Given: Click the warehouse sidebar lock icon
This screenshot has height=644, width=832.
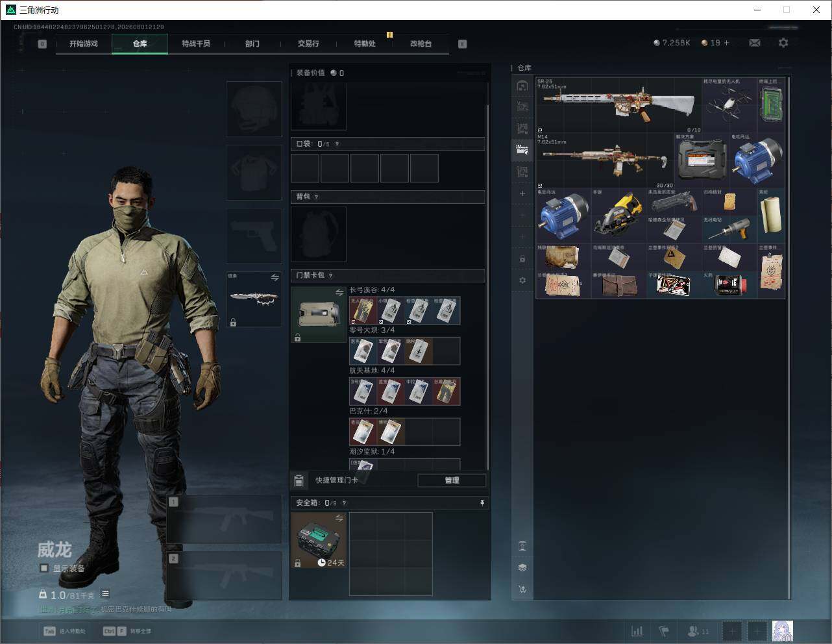Looking at the screenshot, I should point(522,259).
